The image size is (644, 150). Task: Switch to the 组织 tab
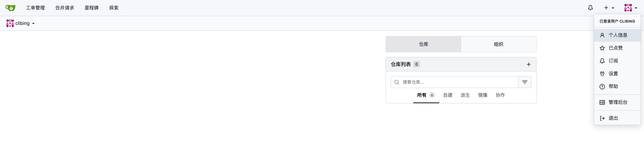[498, 44]
